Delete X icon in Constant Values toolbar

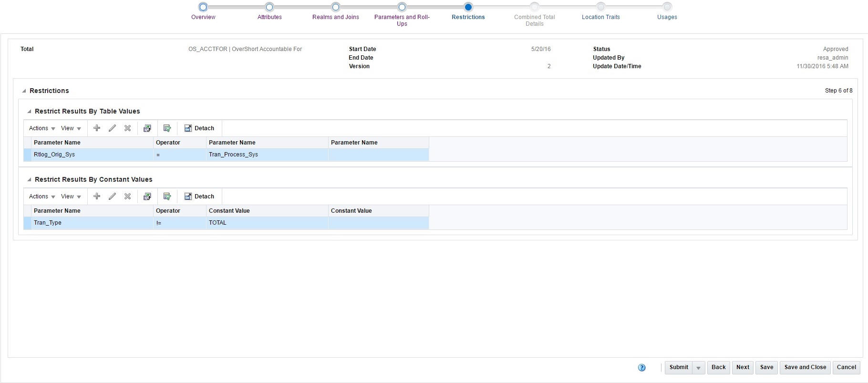tap(127, 196)
